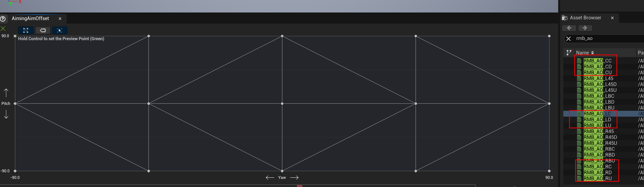This screenshot has width=644, height=187.
Task: Click the RMB_AO_CC animation file icon
Action: [579, 61]
